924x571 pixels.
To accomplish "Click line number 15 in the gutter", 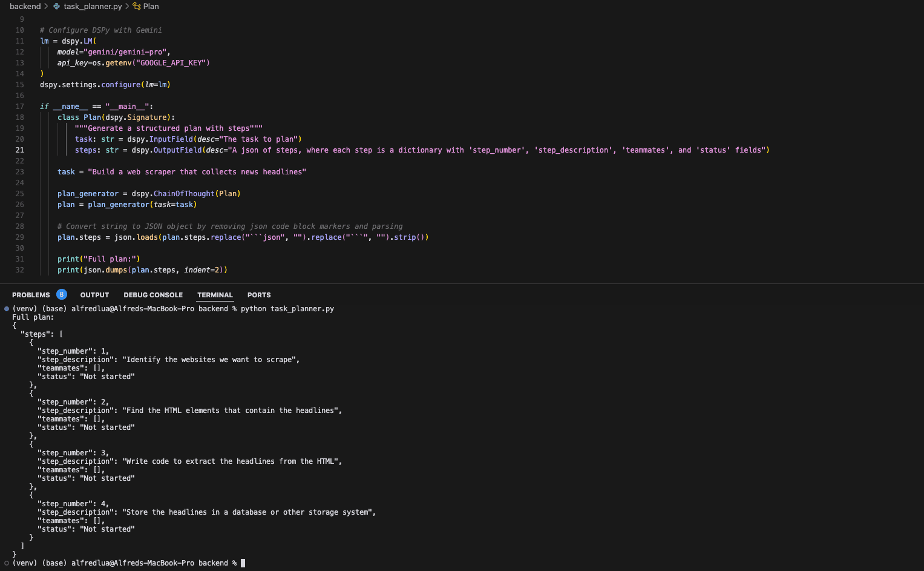I will pos(20,85).
